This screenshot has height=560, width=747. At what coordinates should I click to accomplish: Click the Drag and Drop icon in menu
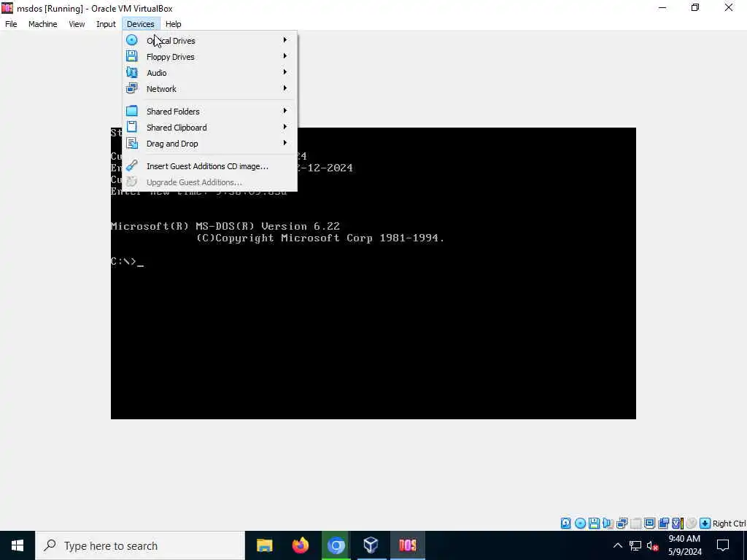pos(131,144)
